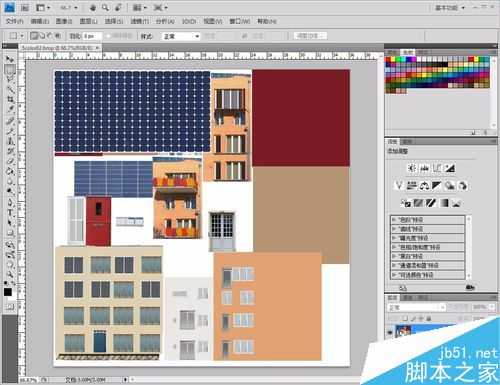Click the Rotate View tool in application bar
Image resolution: width=500 pixels, height=385 pixels.
pyautogui.click(x=118, y=7)
